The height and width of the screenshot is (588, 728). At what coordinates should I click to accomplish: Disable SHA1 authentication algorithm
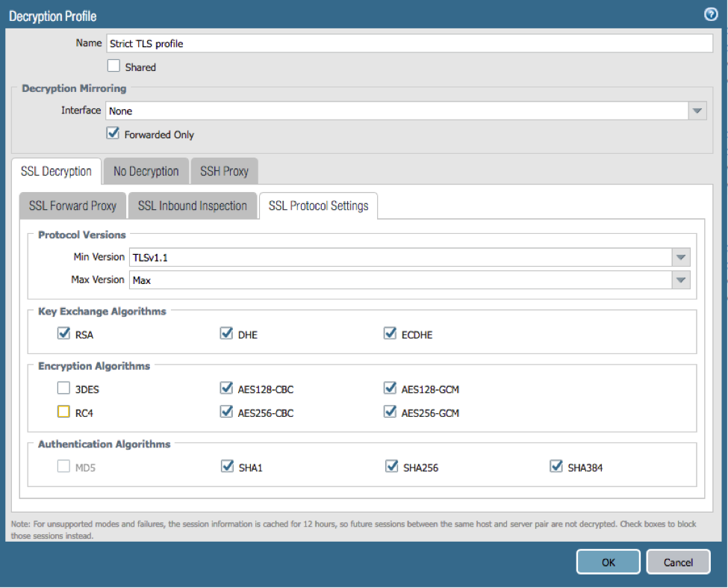tap(227, 467)
